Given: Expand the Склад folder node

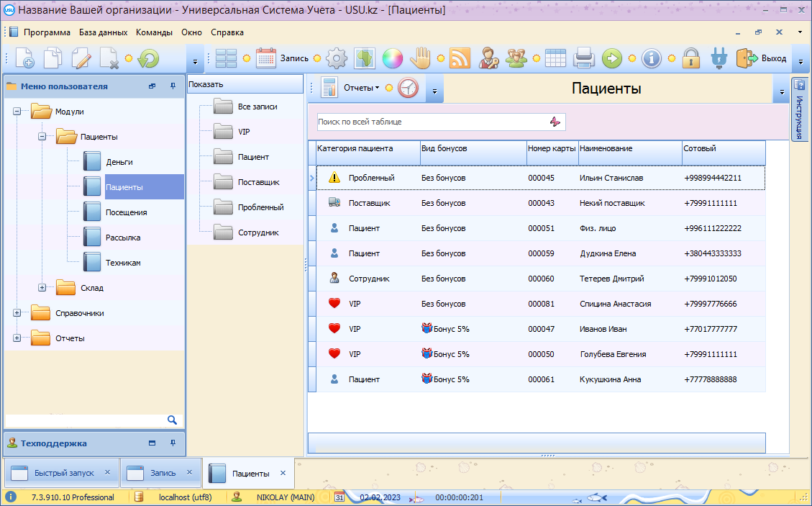Looking at the screenshot, I should coord(42,288).
